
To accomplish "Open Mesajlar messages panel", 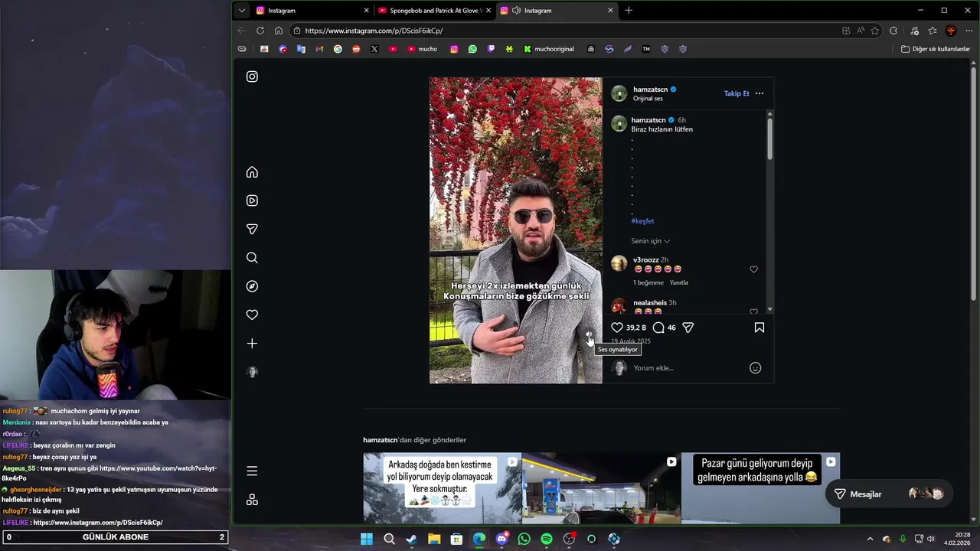I will click(889, 494).
